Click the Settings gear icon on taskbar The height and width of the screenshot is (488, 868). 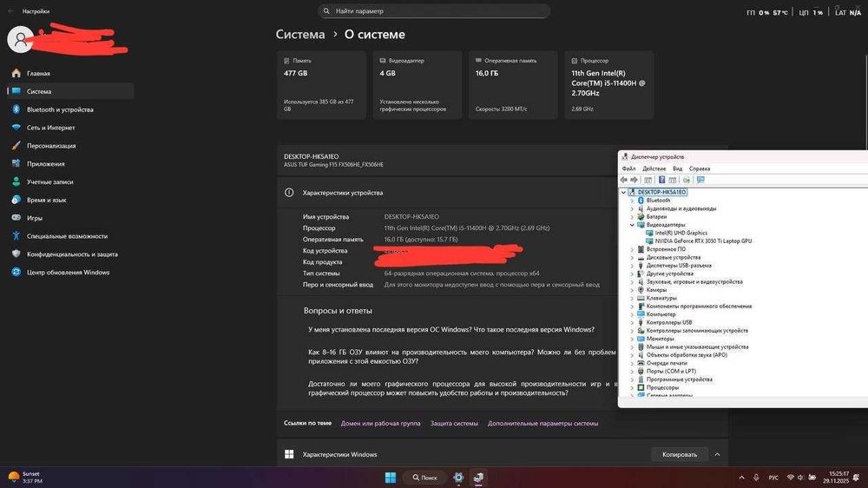[x=458, y=478]
